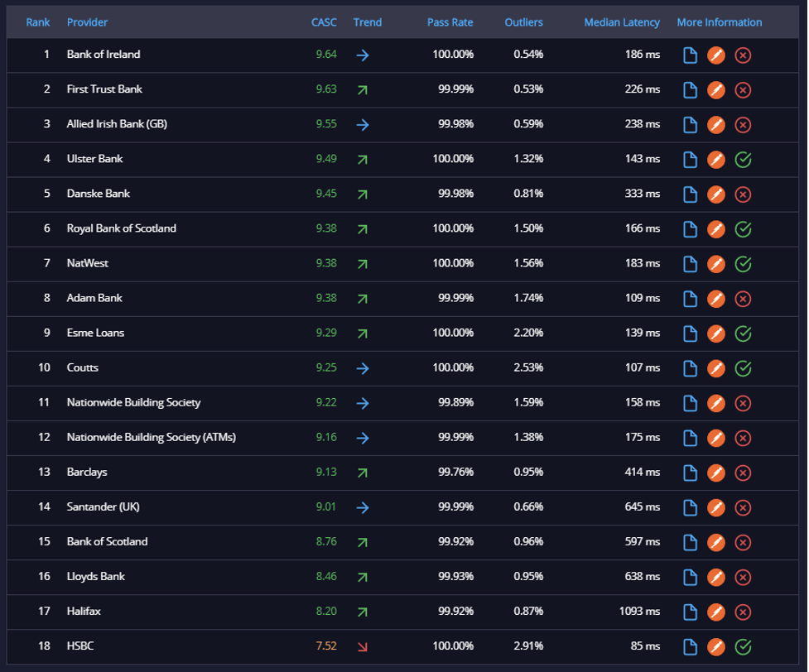Click the green checkmark icon in NatWest row

(743, 264)
